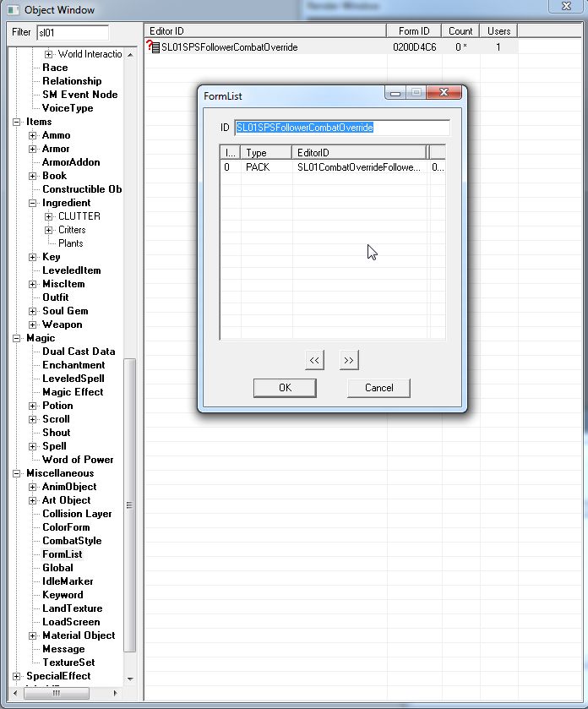Image resolution: width=588 pixels, height=709 pixels.
Task: Collapse the Miscellaneous category
Action: tap(17, 474)
